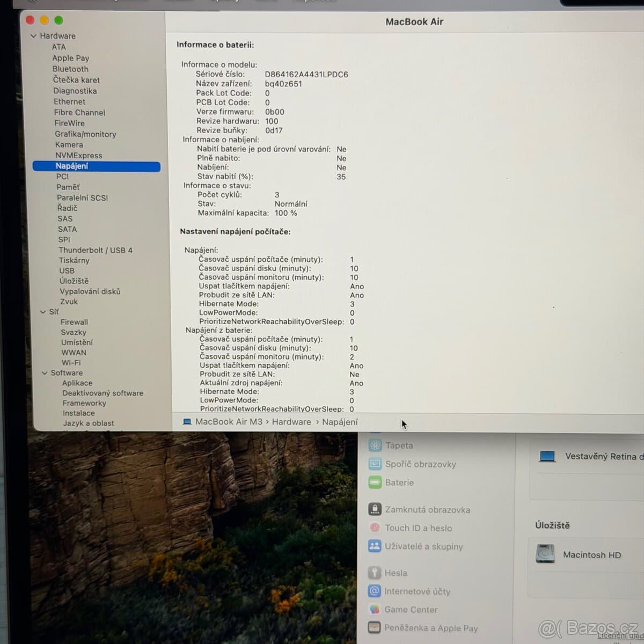Screen dimensions: 644x644
Task: Select Jazyk a oblast entry
Action: click(89, 423)
